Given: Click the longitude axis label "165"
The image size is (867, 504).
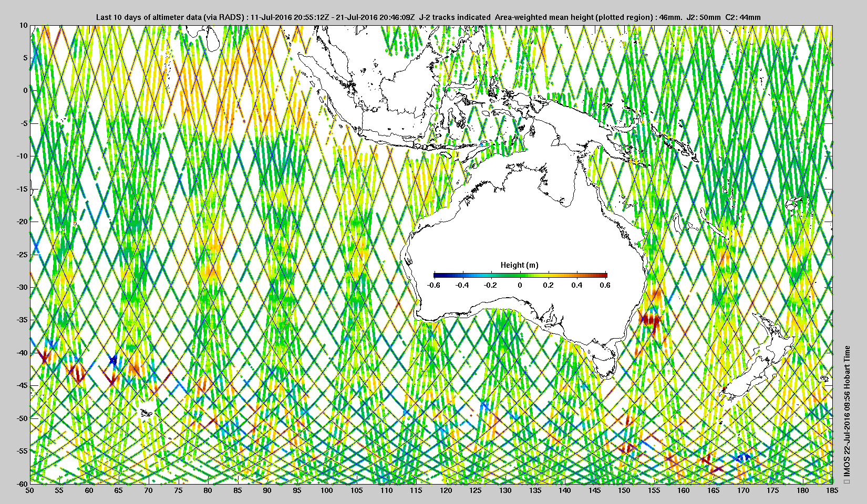Looking at the screenshot, I should 714,490.
